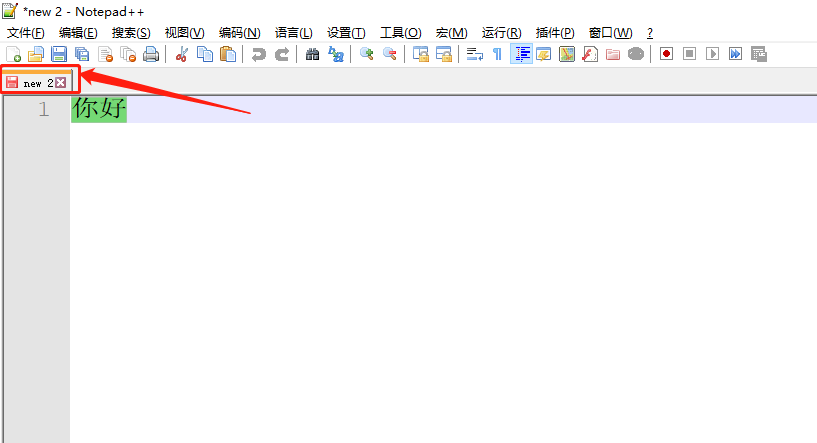Open the 编辑(E) menu
The height and width of the screenshot is (443, 817).
[78, 33]
